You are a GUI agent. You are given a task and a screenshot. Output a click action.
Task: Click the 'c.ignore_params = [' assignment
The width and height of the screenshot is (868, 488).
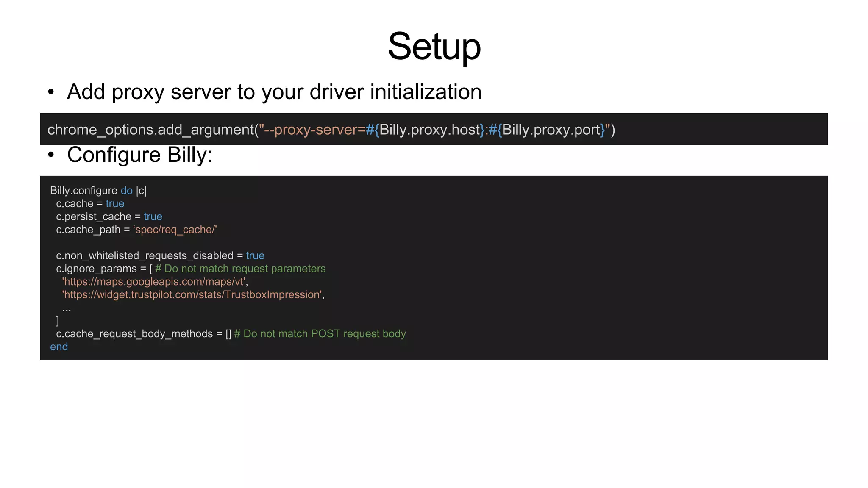(x=104, y=269)
